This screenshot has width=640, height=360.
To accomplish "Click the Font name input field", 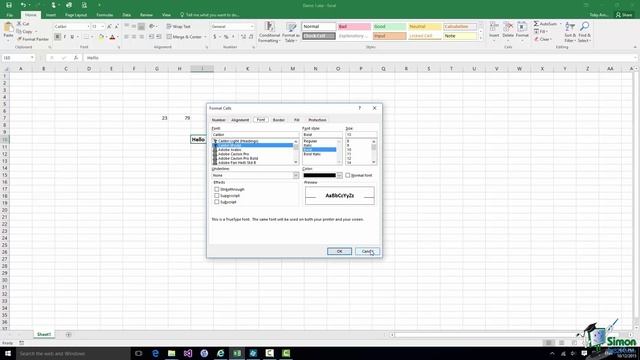I will click(255, 134).
